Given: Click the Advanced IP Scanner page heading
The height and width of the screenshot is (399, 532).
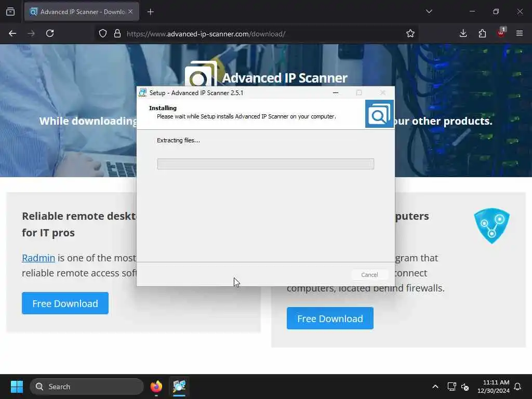Looking at the screenshot, I should click(x=285, y=78).
